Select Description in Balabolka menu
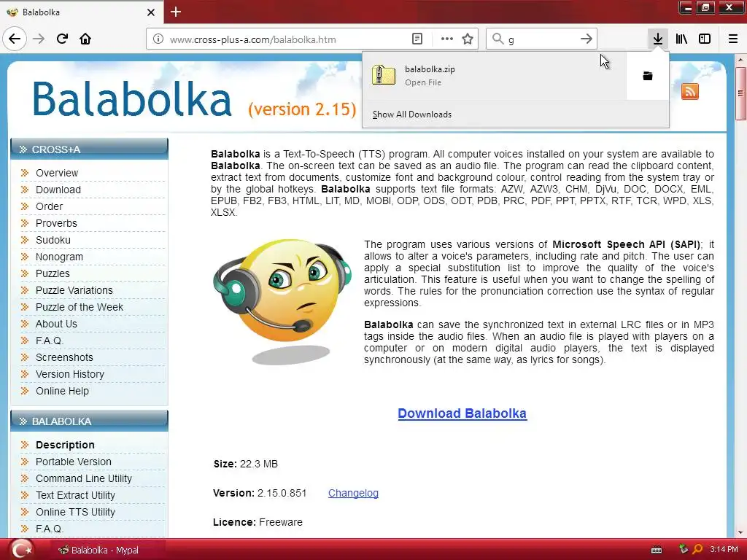 coord(65,445)
